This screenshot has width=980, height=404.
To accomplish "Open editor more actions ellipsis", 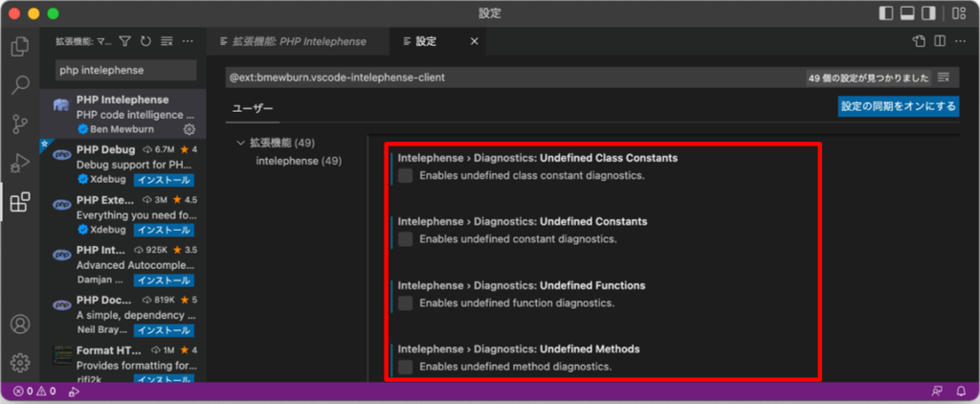I will coord(960,41).
